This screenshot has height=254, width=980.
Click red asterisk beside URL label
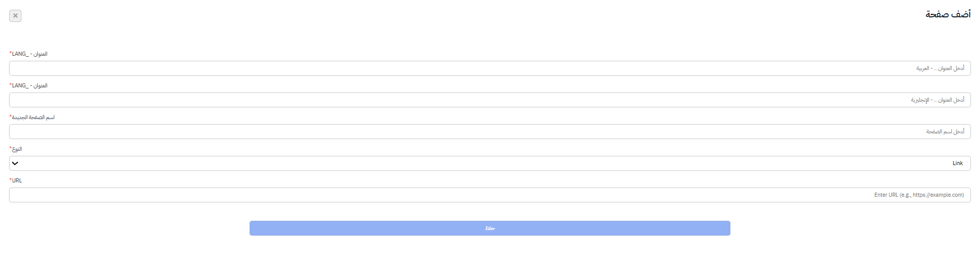(10, 180)
